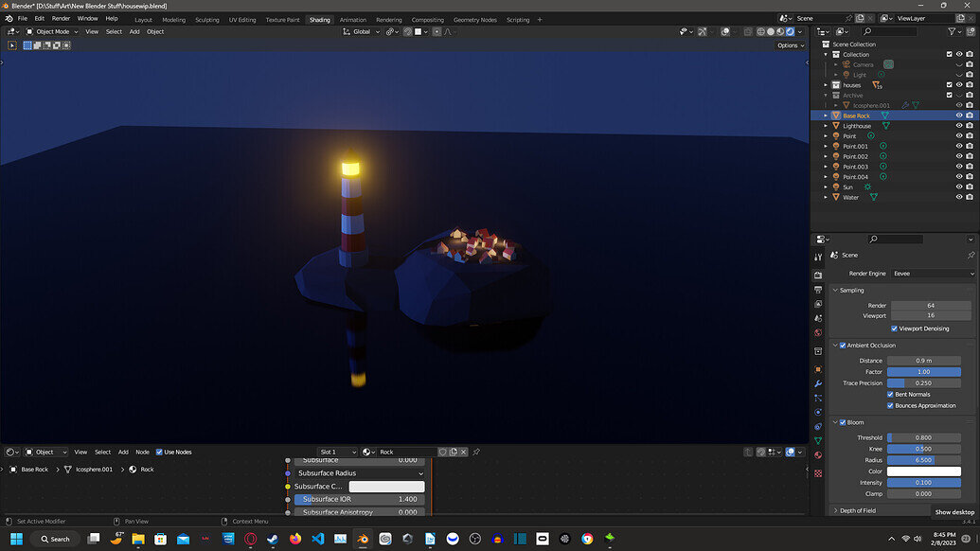Image resolution: width=980 pixels, height=551 pixels.
Task: Select material preview viewport shading
Action: [x=780, y=31]
